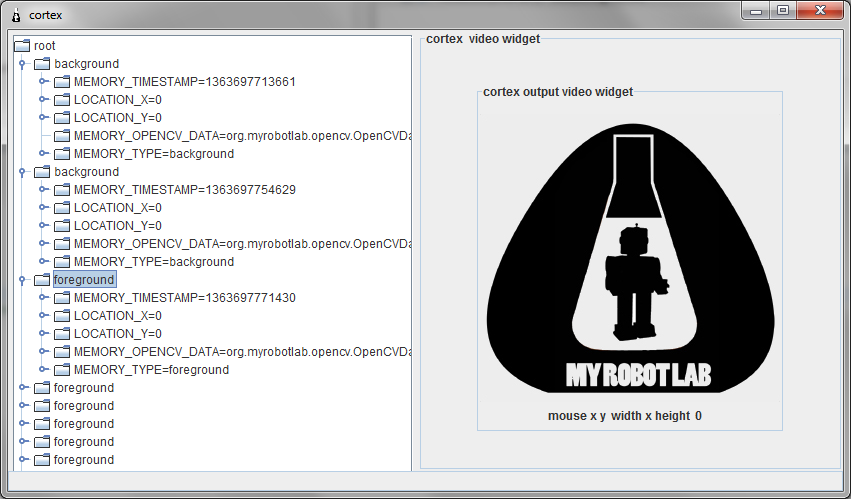Click folder icon of background node holding timestamp 1363697713661
This screenshot has height=499, width=851.
[x=42, y=64]
